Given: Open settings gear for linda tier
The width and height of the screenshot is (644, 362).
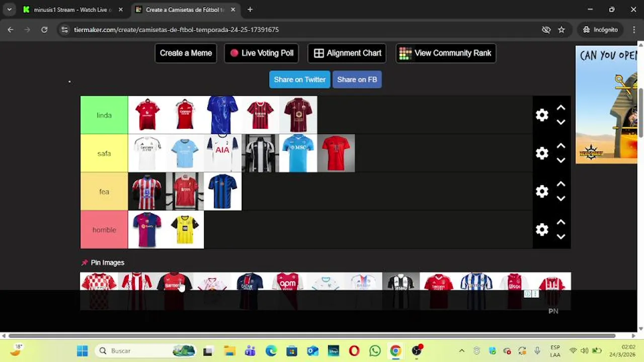Looking at the screenshot, I should click(542, 115).
